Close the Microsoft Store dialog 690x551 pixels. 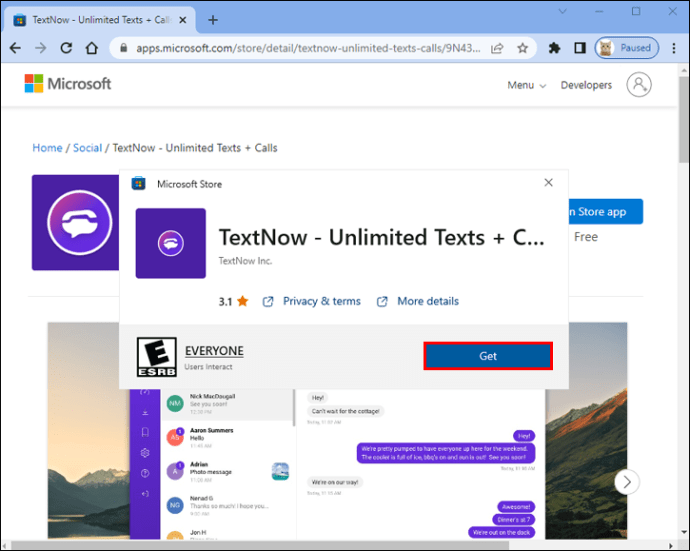(548, 183)
